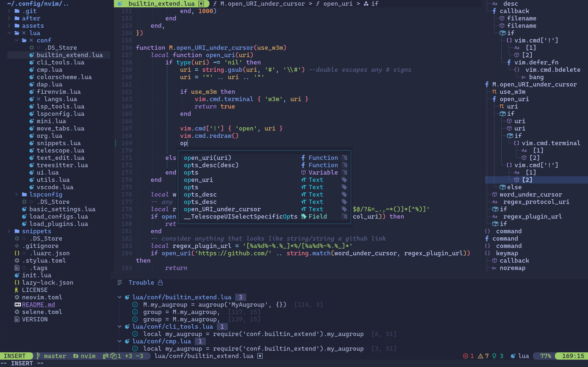Click the warning triangle icon in statusline
The width and height of the screenshot is (588, 367).
tap(480, 356)
